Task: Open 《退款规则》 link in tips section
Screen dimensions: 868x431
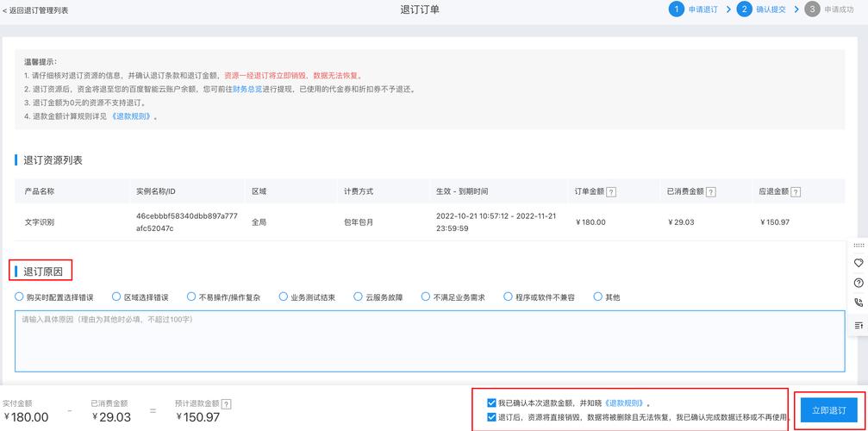Action: point(131,116)
